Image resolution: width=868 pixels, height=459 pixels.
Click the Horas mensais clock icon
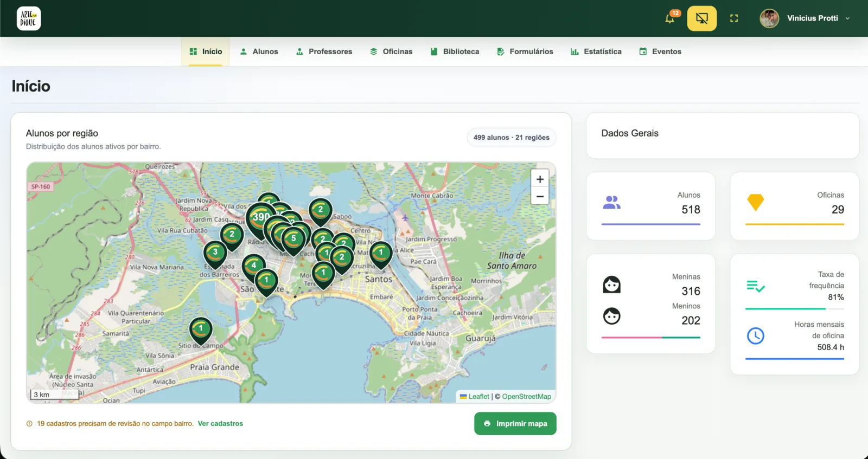tap(756, 336)
